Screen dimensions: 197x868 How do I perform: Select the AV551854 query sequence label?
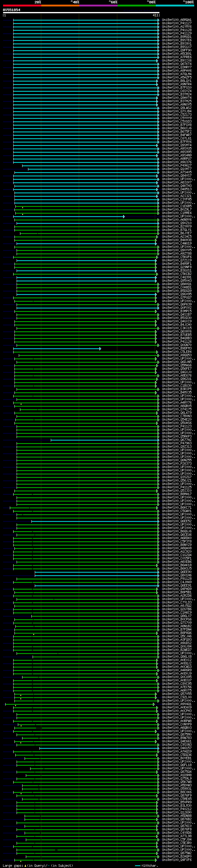11,10
